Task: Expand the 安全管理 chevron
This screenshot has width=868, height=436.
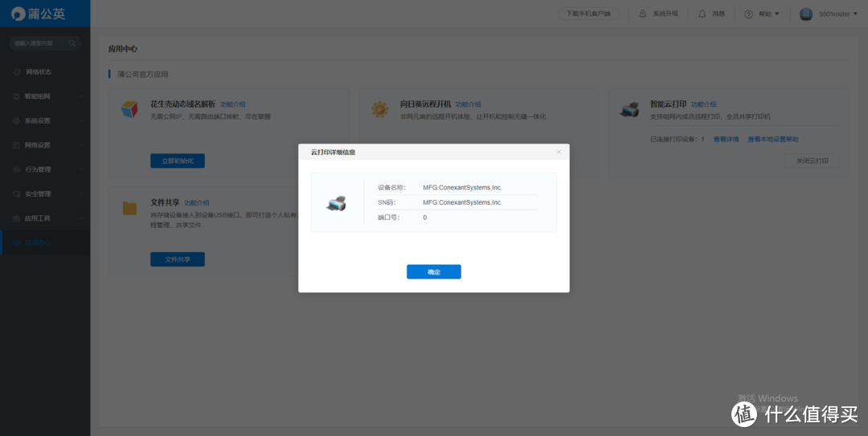Action: (81, 194)
